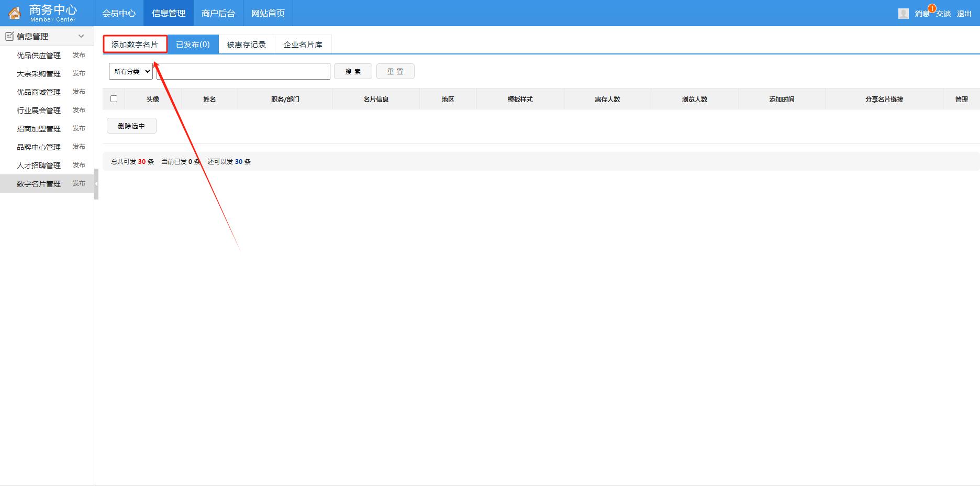Switch to the 被惠存记录 tab

(x=247, y=45)
